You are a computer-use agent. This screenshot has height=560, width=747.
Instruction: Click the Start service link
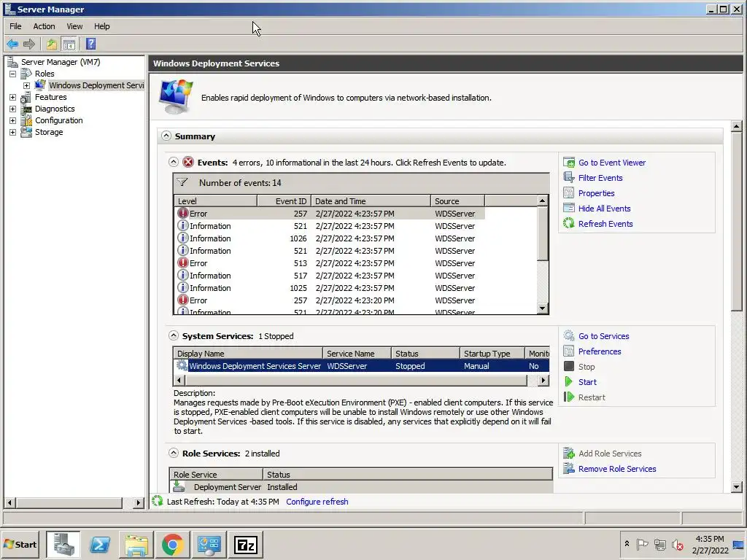pos(587,382)
